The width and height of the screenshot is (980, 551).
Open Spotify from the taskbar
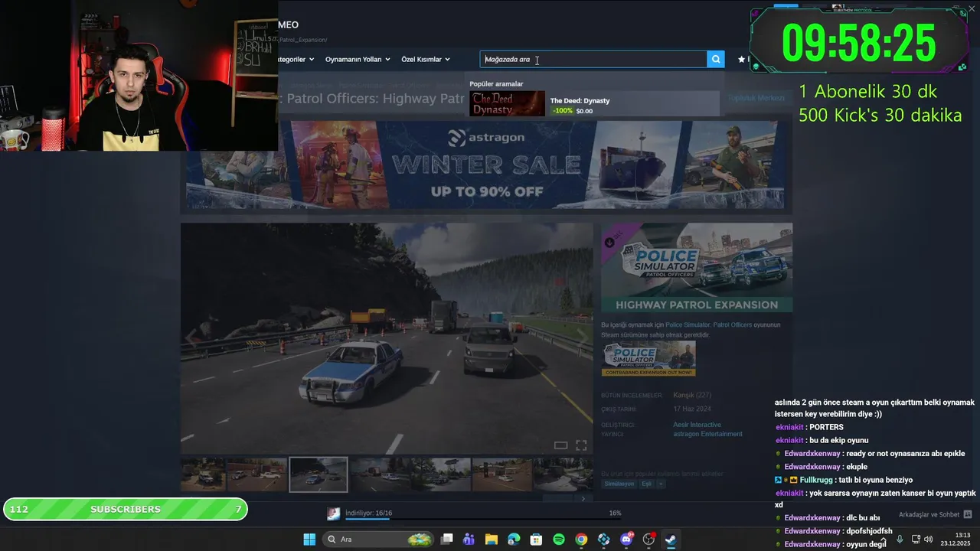click(x=559, y=540)
